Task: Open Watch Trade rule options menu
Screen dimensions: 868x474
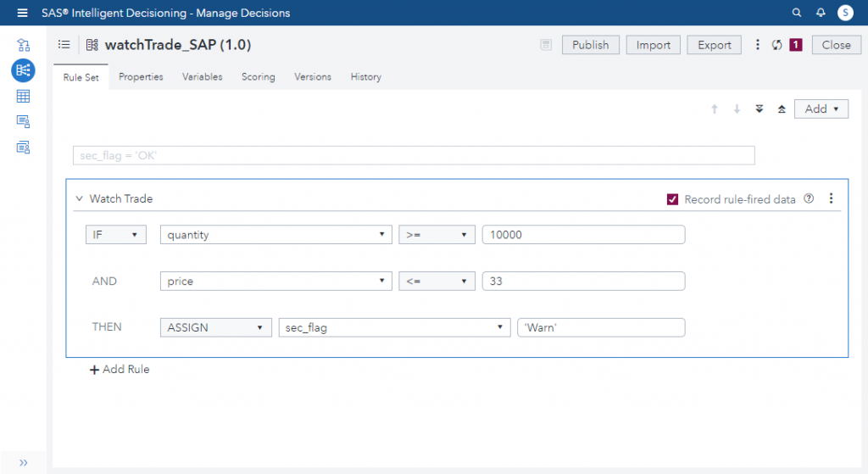Action: (x=831, y=198)
